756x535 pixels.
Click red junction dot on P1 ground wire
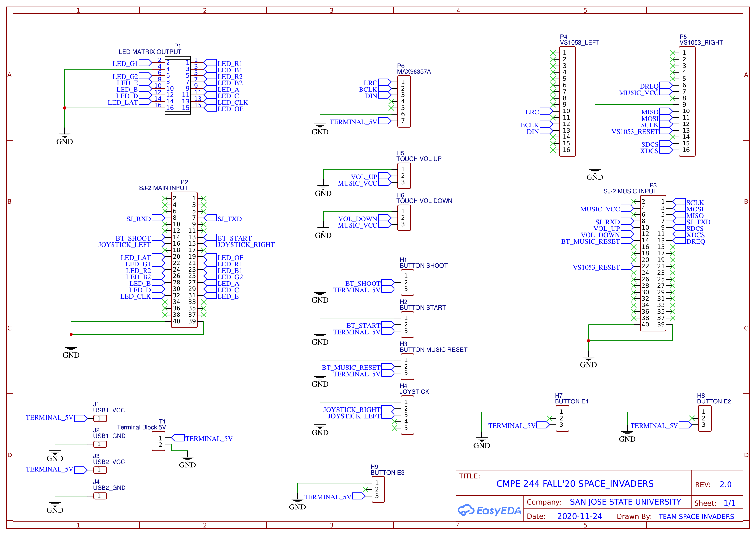point(65,108)
